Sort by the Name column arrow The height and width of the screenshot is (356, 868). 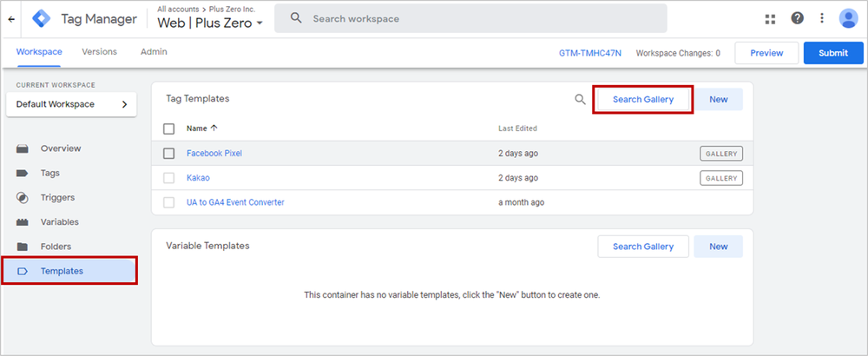click(x=214, y=128)
